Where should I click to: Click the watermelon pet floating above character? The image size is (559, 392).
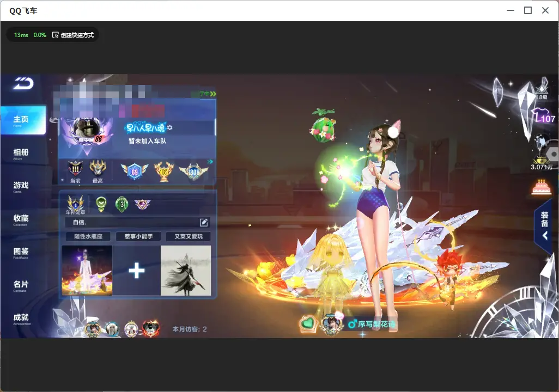(323, 126)
